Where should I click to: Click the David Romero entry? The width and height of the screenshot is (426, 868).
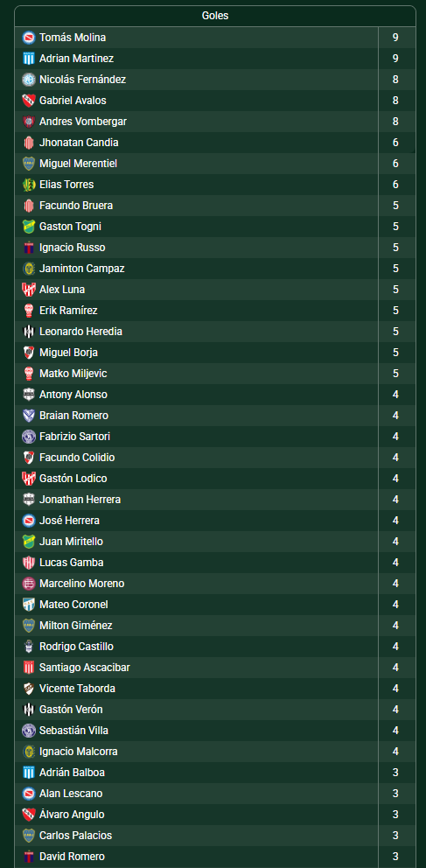(x=72, y=857)
